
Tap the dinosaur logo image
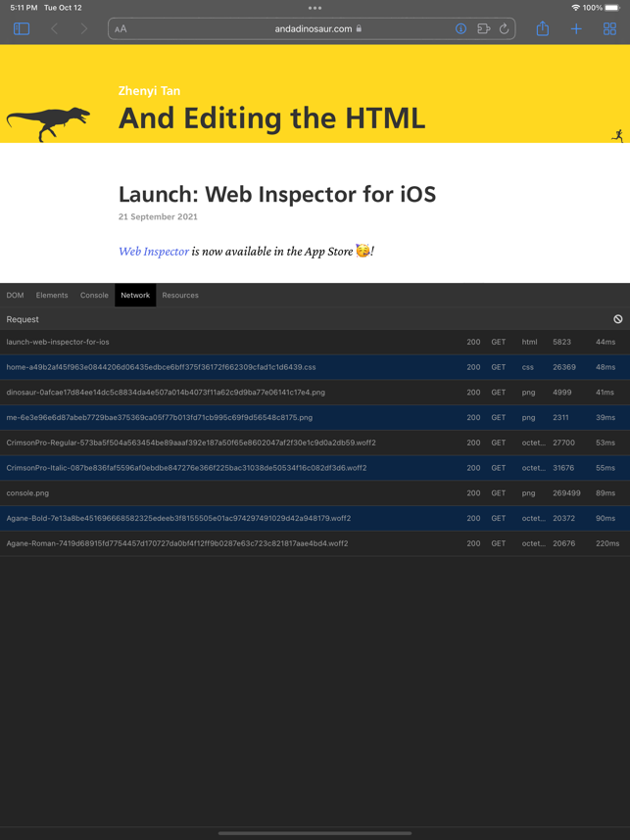[x=48, y=123]
